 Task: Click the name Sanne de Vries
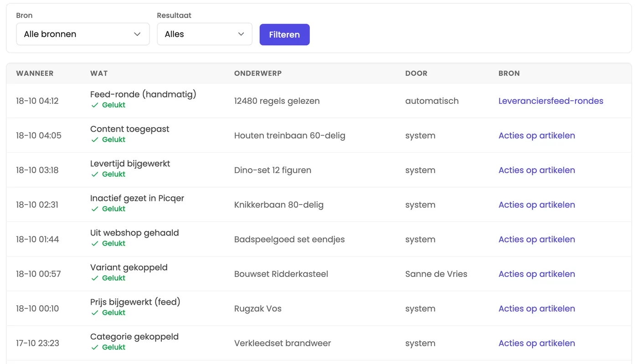pos(436,274)
